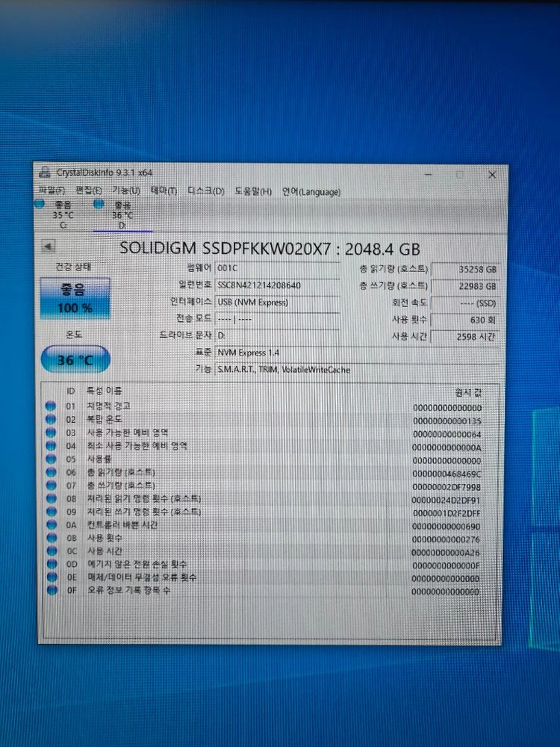Click the power on hours value 2598 시간
Viewport: 560px width, 747px height.
pyautogui.click(x=464, y=336)
